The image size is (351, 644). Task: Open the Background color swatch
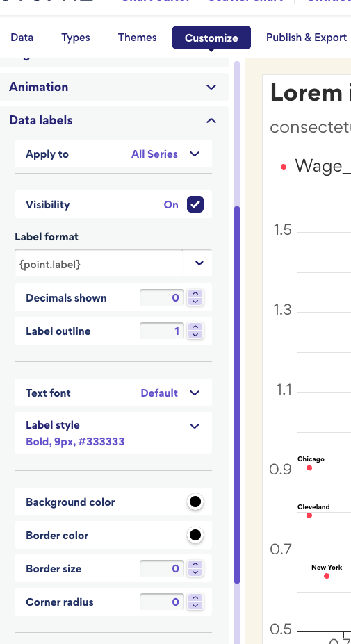[x=195, y=502]
